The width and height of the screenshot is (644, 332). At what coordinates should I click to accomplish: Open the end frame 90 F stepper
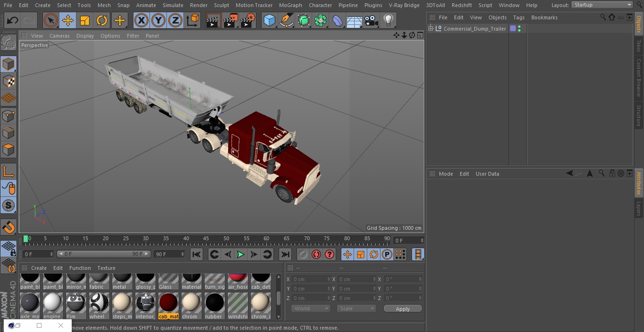click(183, 254)
